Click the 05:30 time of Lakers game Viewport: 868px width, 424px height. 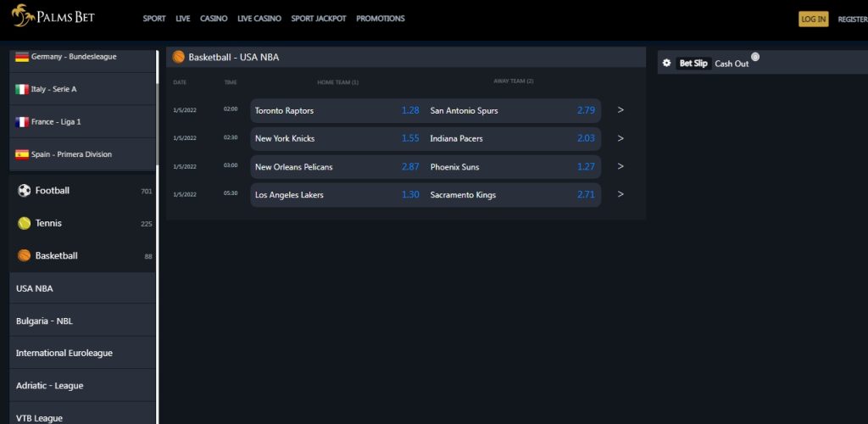(231, 193)
